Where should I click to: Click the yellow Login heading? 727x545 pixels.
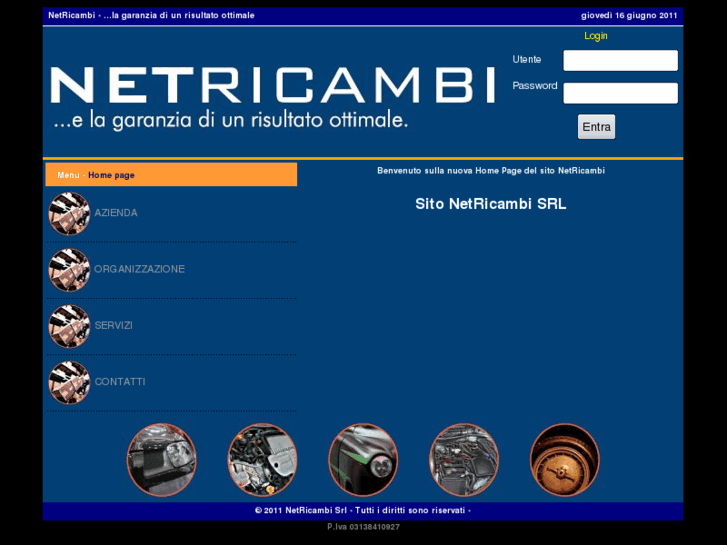pos(596,36)
